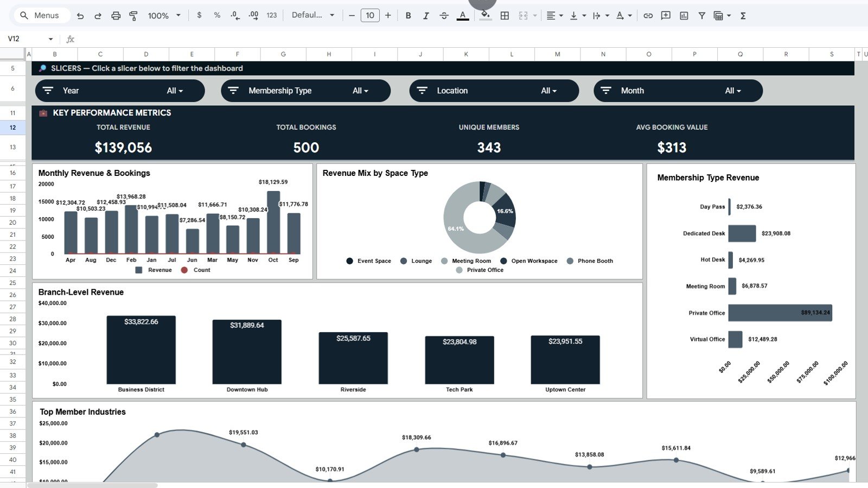
Task: Select row header 12
Action: pos(12,128)
